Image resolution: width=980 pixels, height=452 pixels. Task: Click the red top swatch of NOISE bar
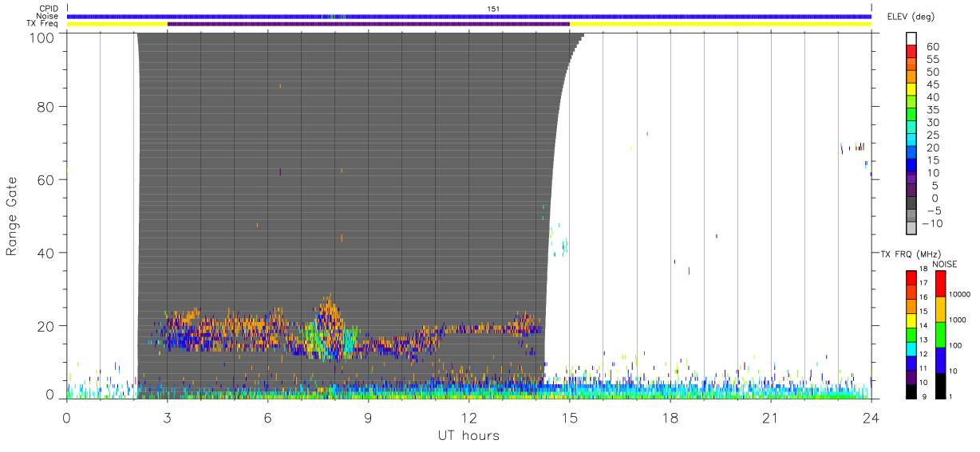pos(941,283)
